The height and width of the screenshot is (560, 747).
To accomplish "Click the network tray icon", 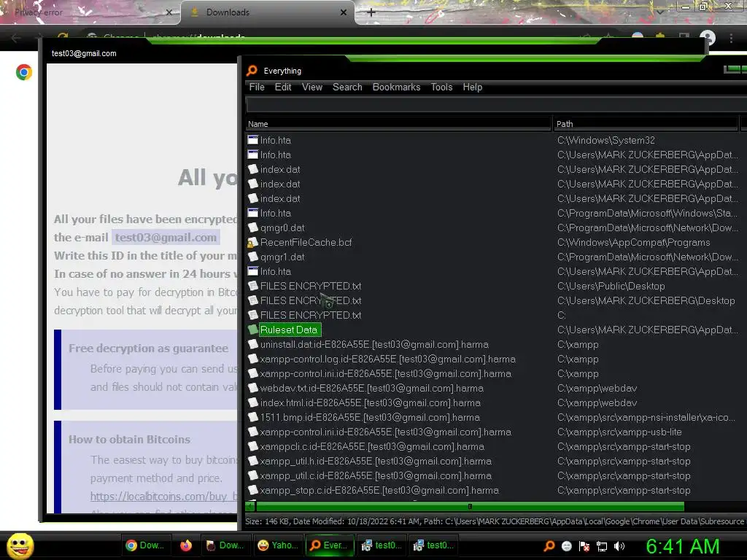I will coord(602,545).
